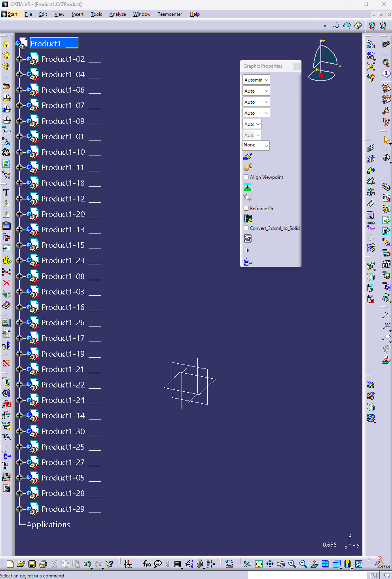This screenshot has width=392, height=579.
Task: Select Product1-12 in the specification tree
Action: [x=63, y=198]
